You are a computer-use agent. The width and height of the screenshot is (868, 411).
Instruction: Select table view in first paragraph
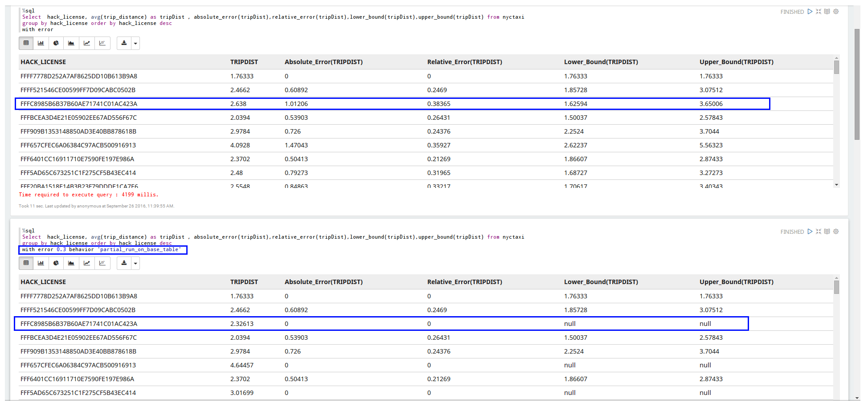26,43
